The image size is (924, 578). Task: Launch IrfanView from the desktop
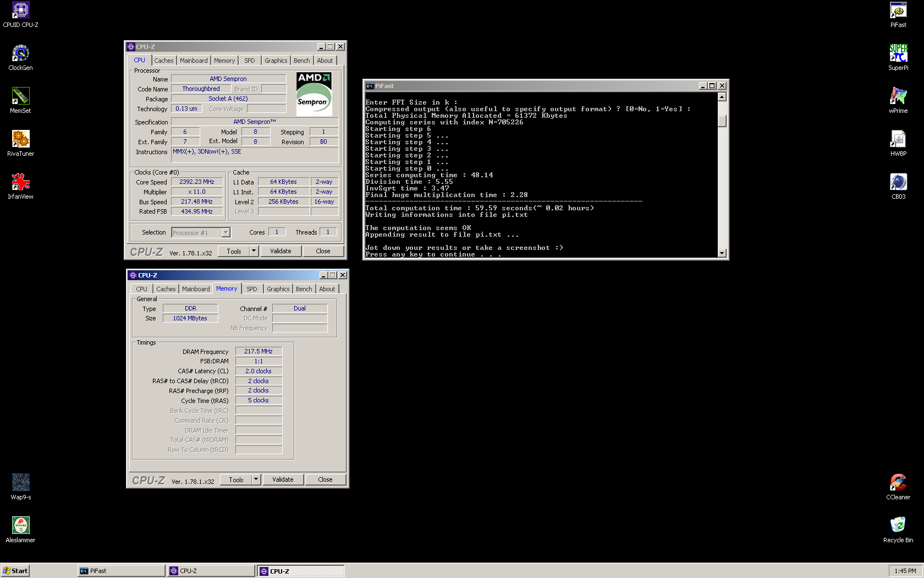[20, 187]
